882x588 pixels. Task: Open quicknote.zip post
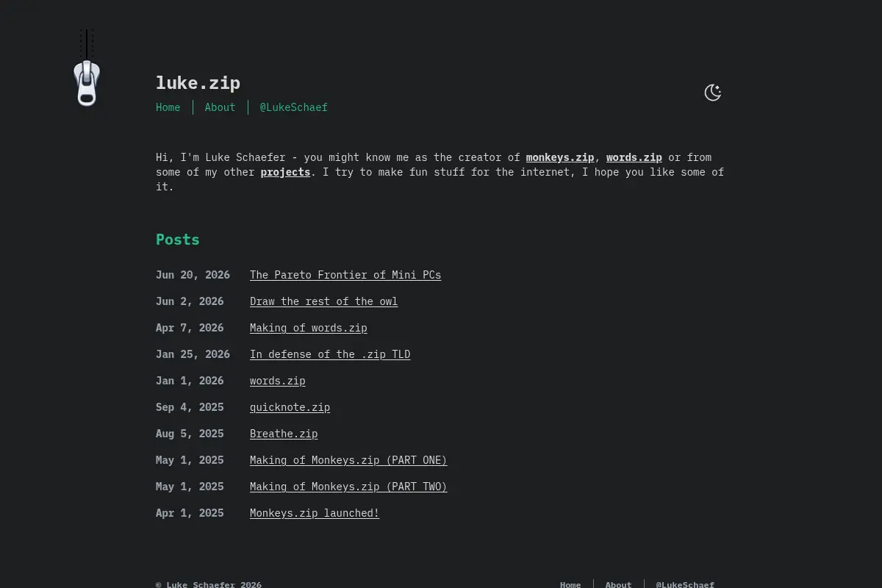click(290, 407)
